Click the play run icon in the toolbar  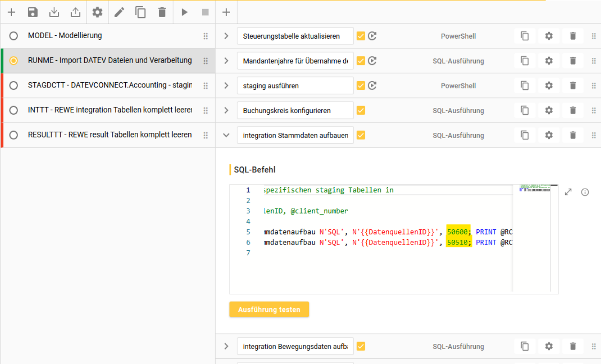184,12
